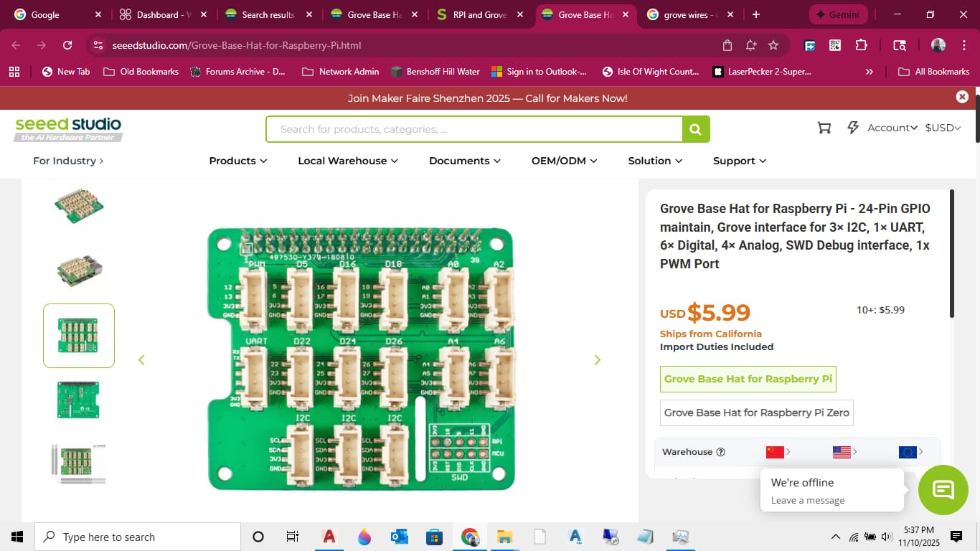The image size is (980, 551).
Task: Click the product search input field
Action: click(x=473, y=129)
